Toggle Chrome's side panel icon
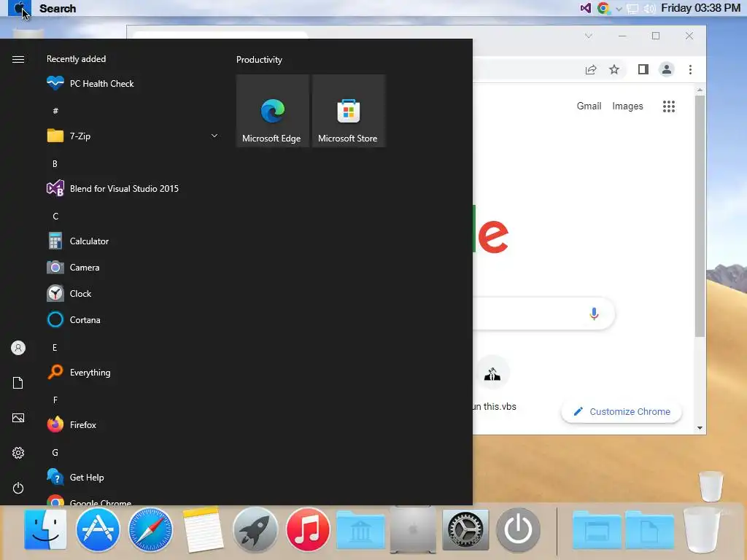Screen dimensions: 747x560 (643, 69)
